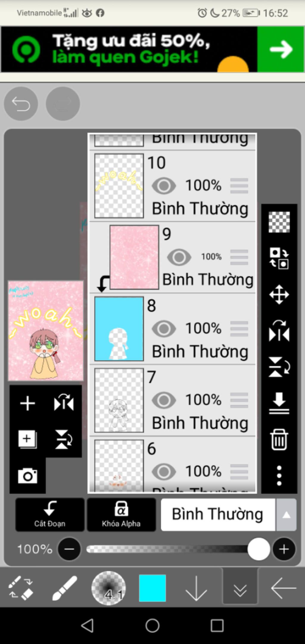Select the move/transform layer icon
Image resolution: width=305 pixels, height=644 pixels.
(x=279, y=295)
